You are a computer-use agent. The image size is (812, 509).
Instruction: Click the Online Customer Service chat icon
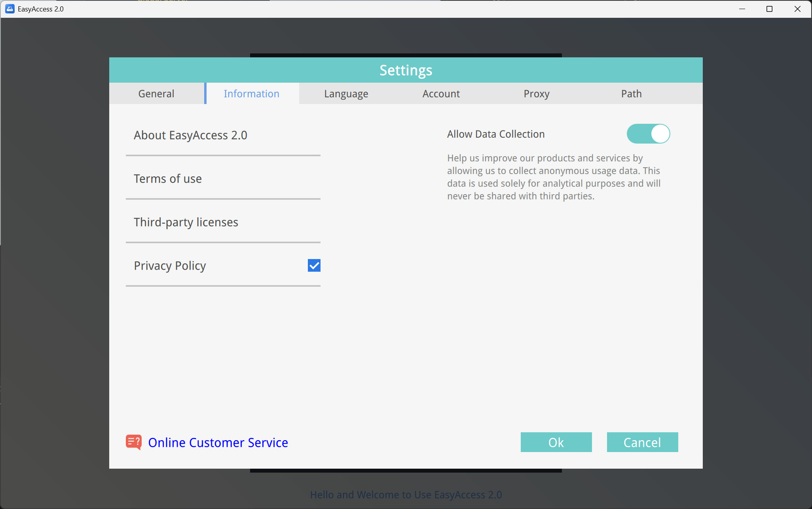134,442
